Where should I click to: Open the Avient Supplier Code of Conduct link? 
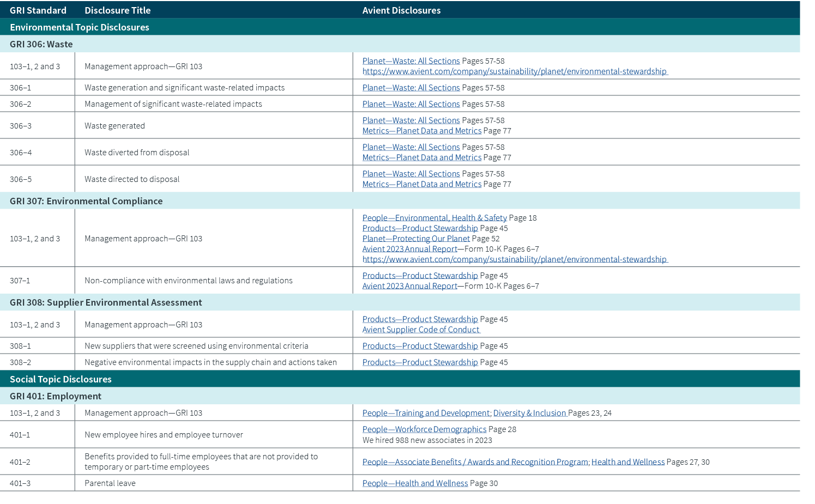click(x=421, y=329)
